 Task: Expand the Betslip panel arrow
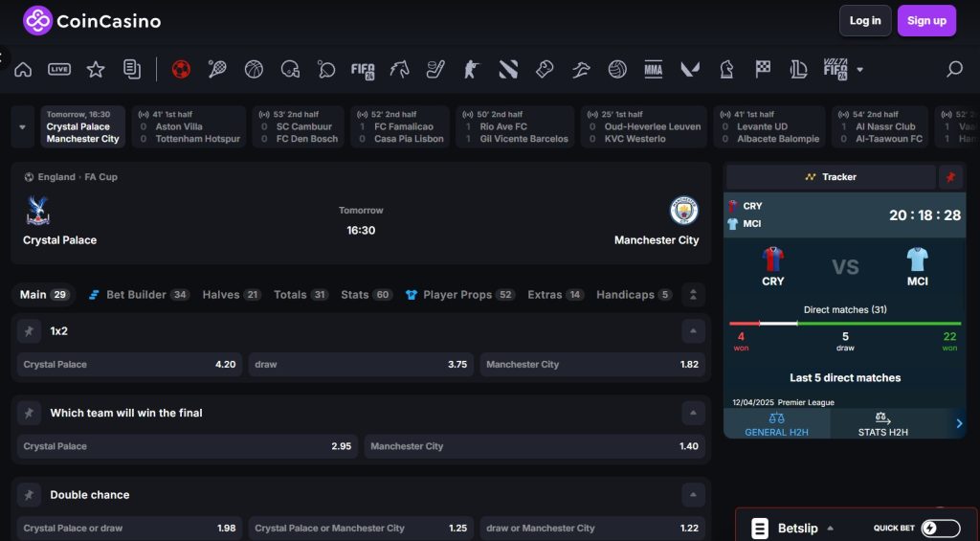(830, 529)
